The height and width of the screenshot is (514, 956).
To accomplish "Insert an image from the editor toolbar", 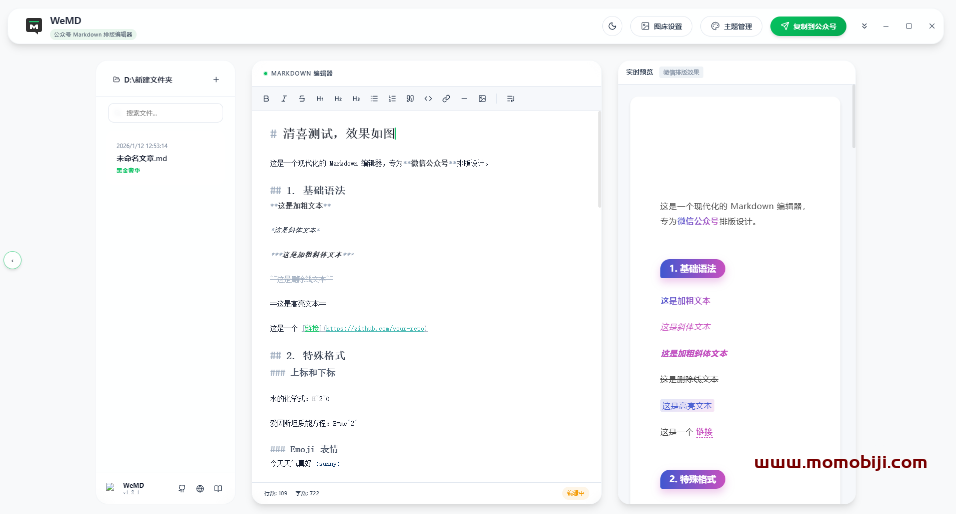I will coord(482,98).
